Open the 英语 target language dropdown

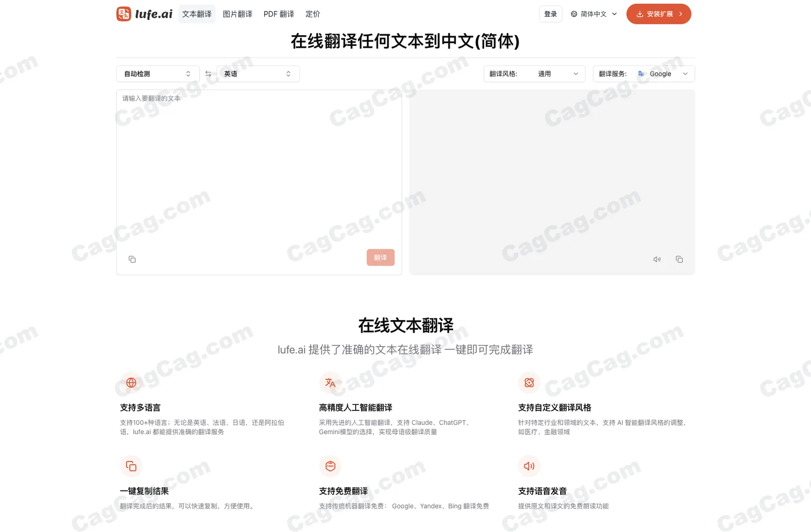(258, 74)
